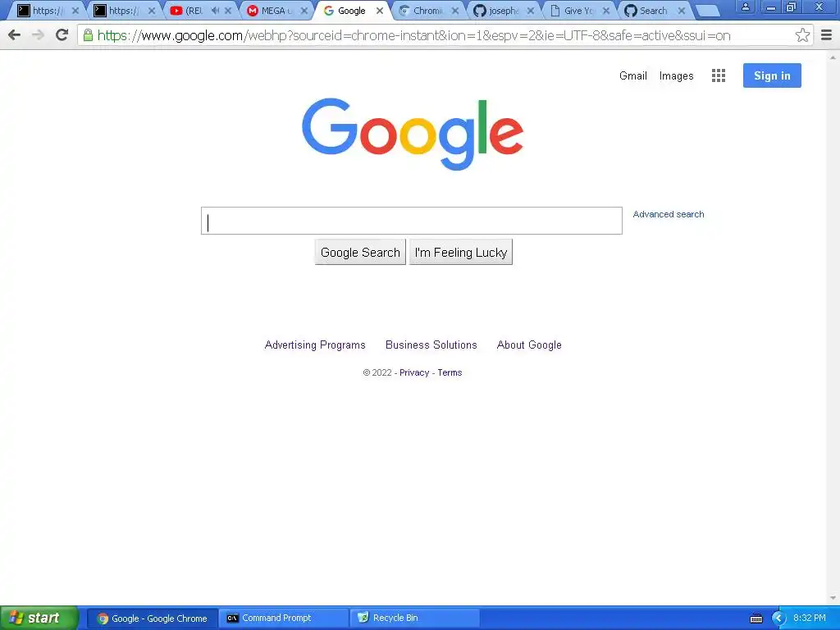Click the audio speaker icon on YouTube tab
This screenshot has height=630, width=840.
[216, 10]
